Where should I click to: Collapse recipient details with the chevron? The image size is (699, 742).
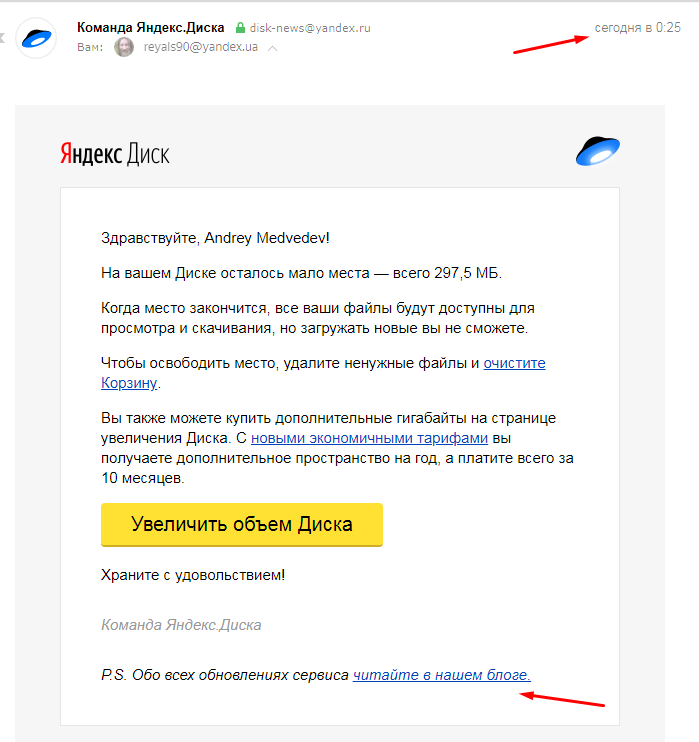pos(272,48)
